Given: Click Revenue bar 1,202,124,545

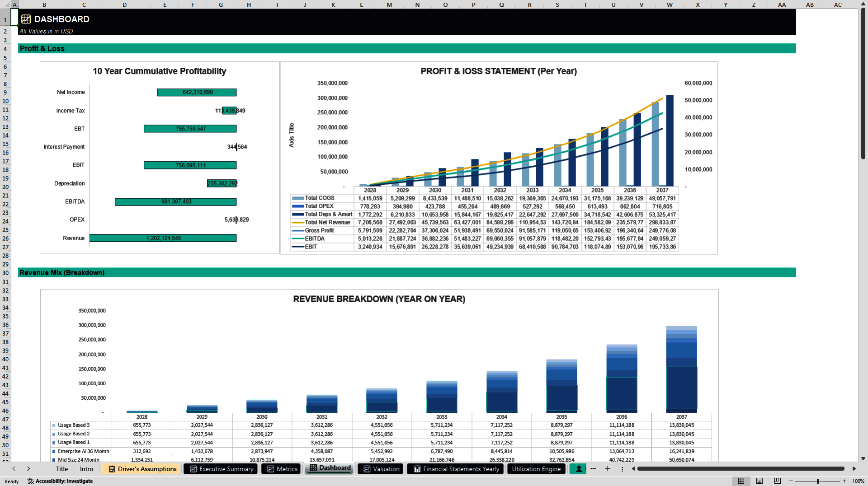Looking at the screenshot, I should point(163,238).
